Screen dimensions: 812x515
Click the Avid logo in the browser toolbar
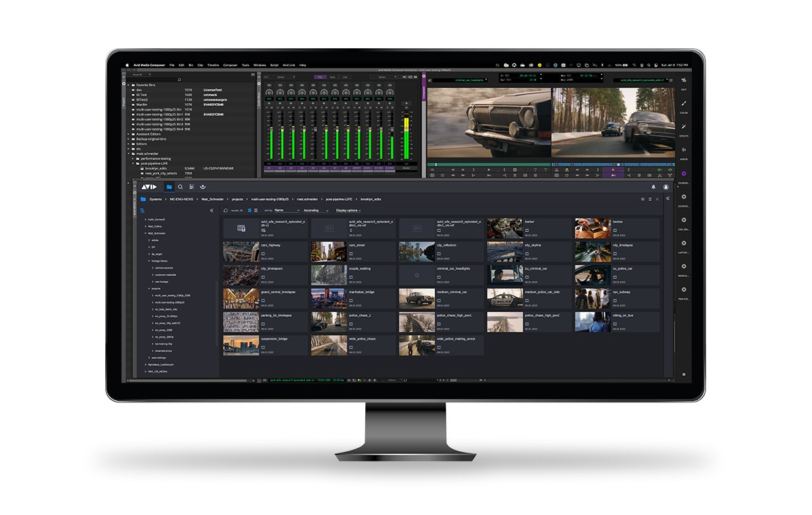pos(149,185)
